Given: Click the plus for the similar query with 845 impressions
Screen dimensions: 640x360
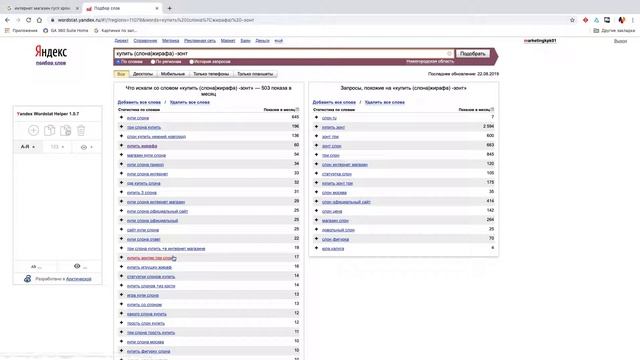Looking at the screenshot, I should [316, 155].
